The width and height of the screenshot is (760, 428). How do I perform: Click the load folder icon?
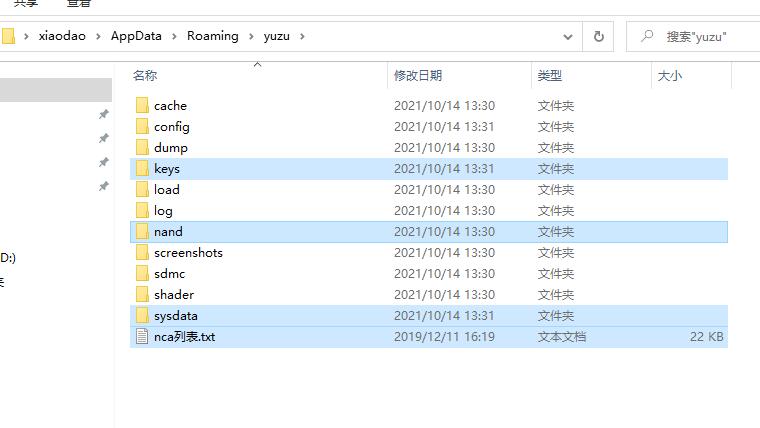pos(142,190)
